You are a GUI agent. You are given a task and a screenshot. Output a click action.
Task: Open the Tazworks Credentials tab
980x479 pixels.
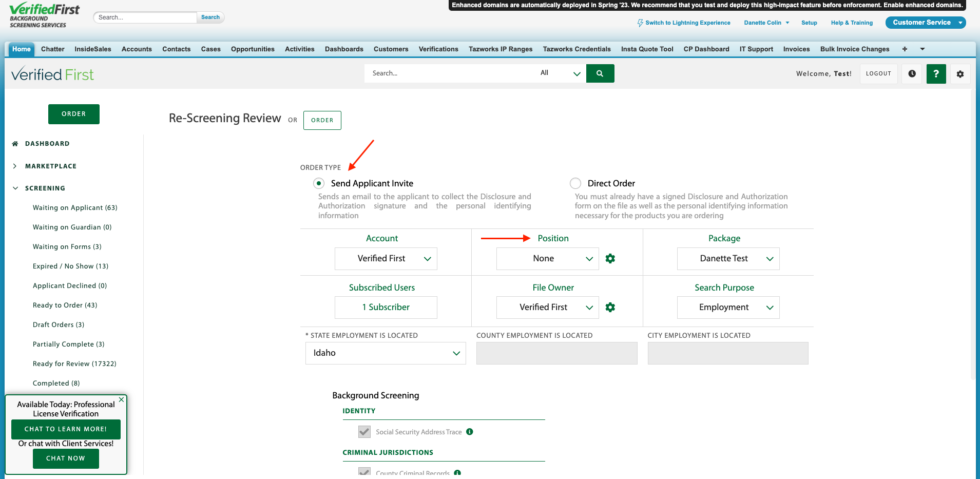tap(577, 49)
